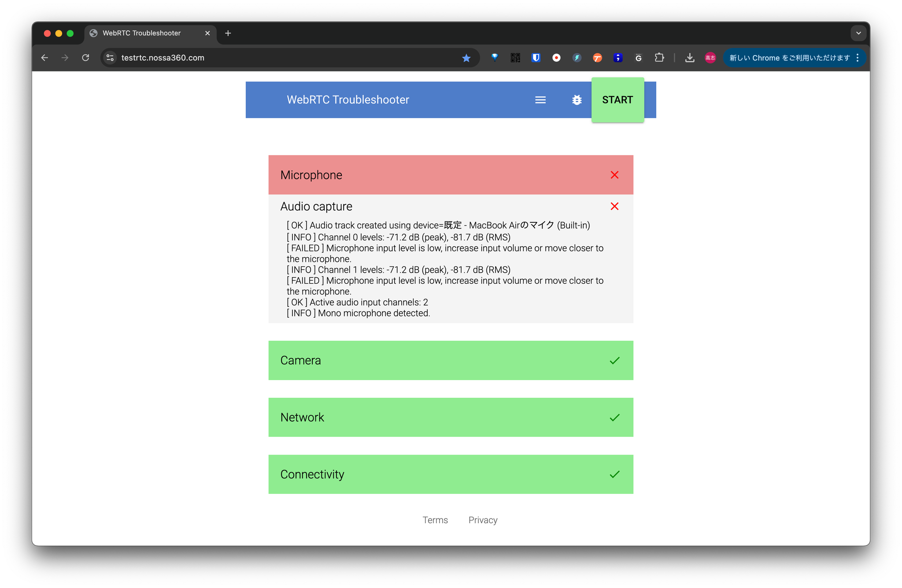Open the Terms link
902x588 pixels.
[x=435, y=520]
